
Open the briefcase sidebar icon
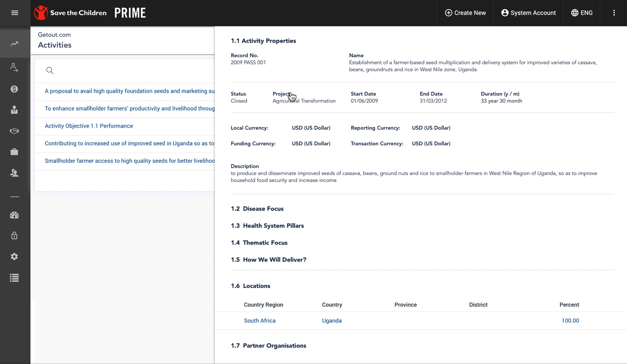tap(14, 152)
